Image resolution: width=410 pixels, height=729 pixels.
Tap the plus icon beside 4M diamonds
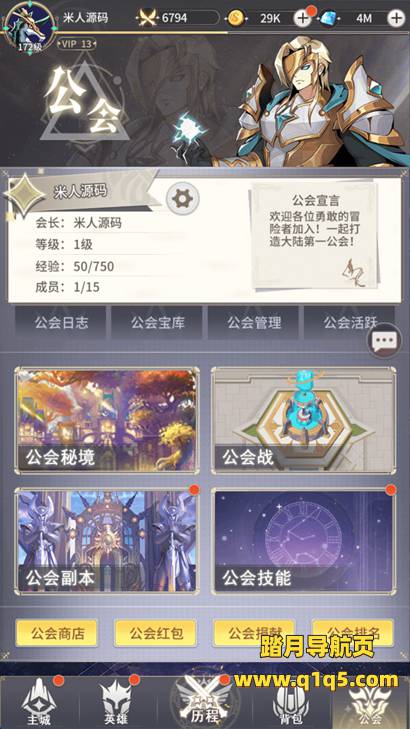[396, 19]
